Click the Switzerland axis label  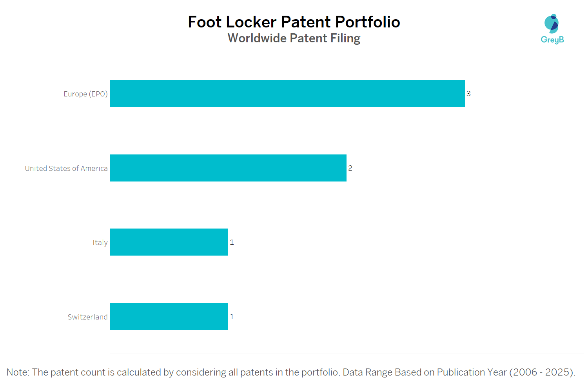pyautogui.click(x=87, y=317)
